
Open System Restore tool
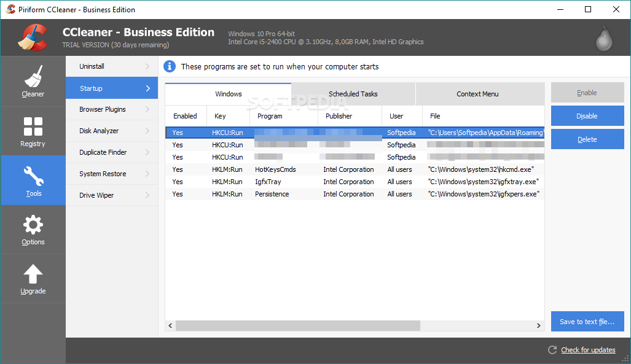pyautogui.click(x=112, y=174)
